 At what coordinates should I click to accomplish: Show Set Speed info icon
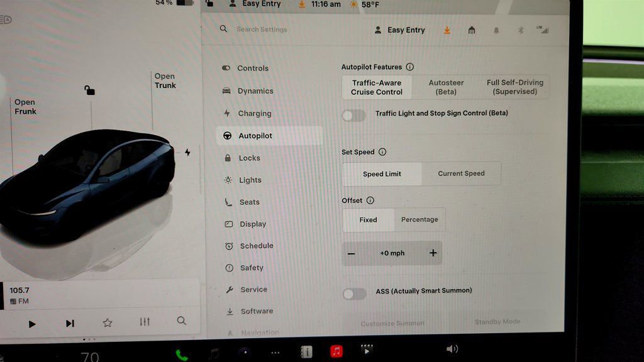pyautogui.click(x=382, y=152)
